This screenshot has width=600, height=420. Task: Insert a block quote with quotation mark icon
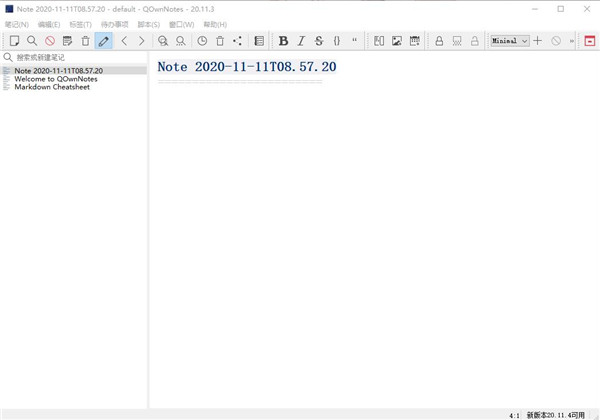click(354, 40)
